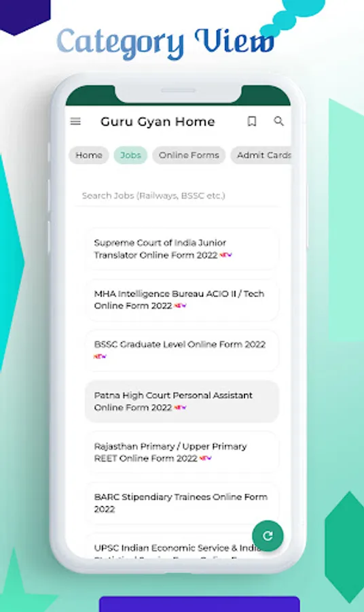The width and height of the screenshot is (364, 612).
Task: Tap the green refresh floating button
Action: pyautogui.click(x=268, y=536)
